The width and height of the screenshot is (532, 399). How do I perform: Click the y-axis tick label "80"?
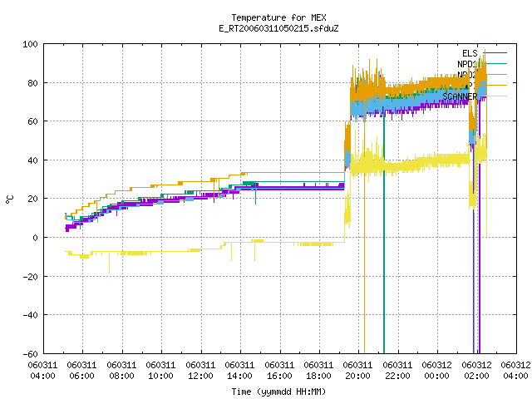click(32, 83)
